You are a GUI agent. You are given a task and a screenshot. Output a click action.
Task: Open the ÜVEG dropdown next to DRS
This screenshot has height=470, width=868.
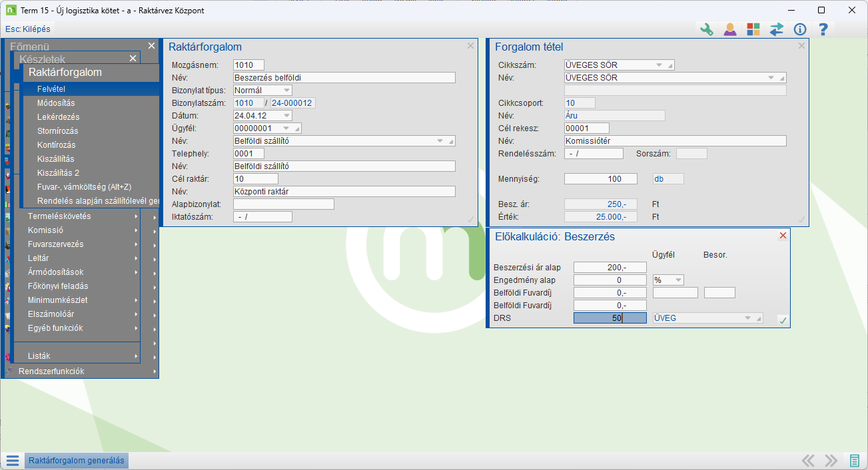(747, 318)
